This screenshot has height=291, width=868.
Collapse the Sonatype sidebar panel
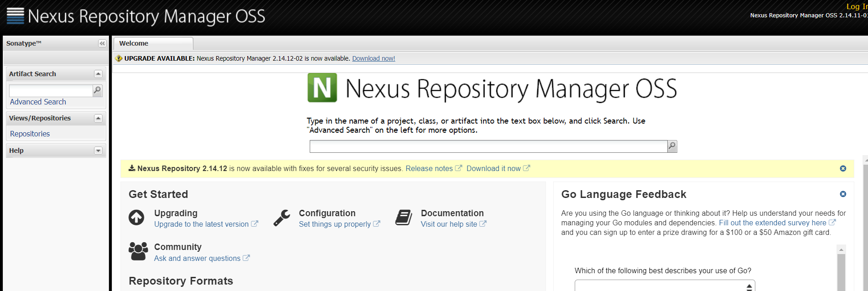point(102,43)
